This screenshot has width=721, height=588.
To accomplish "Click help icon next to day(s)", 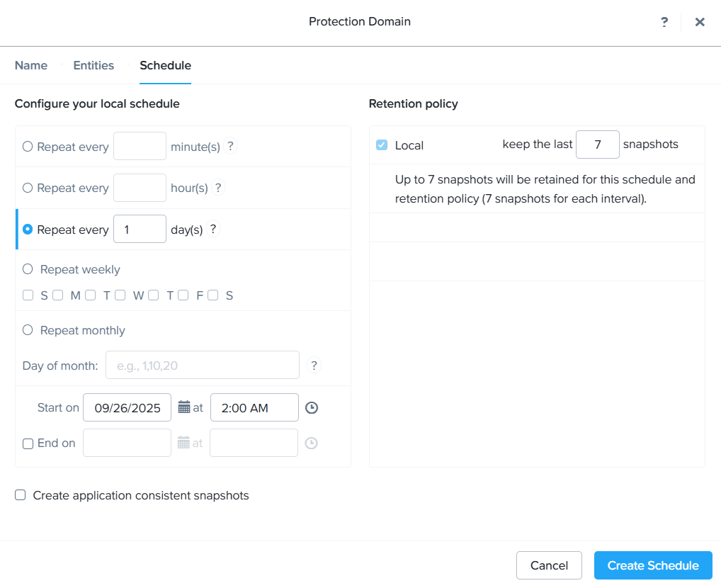I will point(213,230).
